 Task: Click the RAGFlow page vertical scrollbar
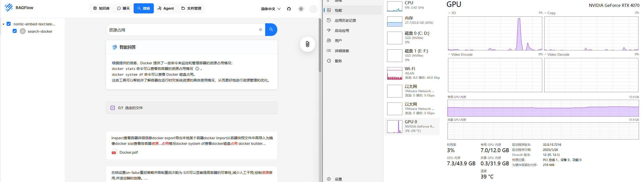click(320, 46)
